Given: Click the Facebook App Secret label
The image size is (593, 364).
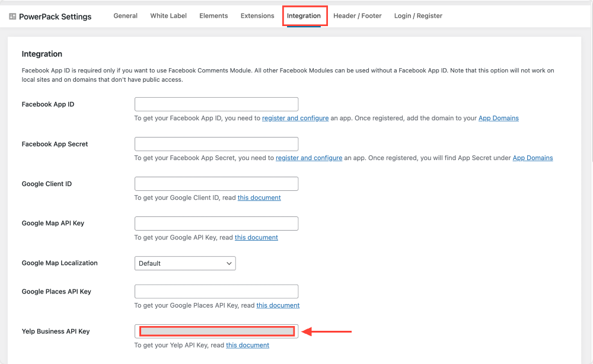Looking at the screenshot, I should click(55, 144).
